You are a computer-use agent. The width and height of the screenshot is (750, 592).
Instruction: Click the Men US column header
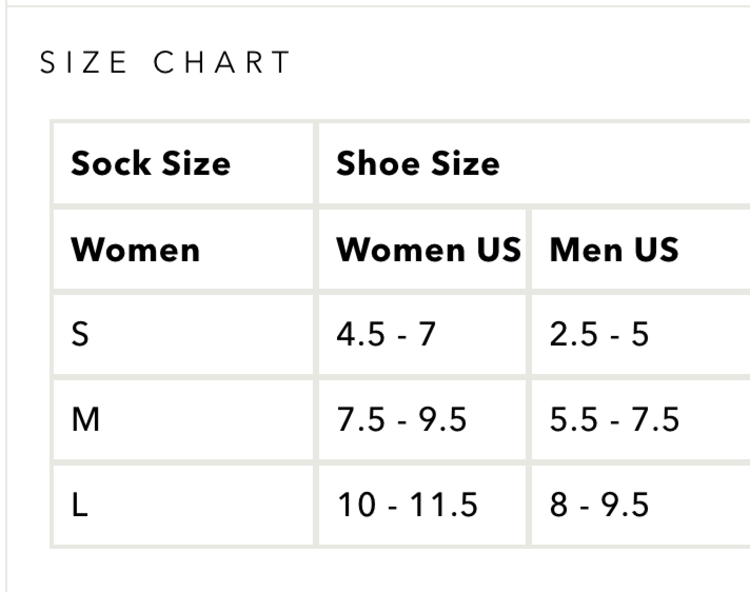click(614, 249)
